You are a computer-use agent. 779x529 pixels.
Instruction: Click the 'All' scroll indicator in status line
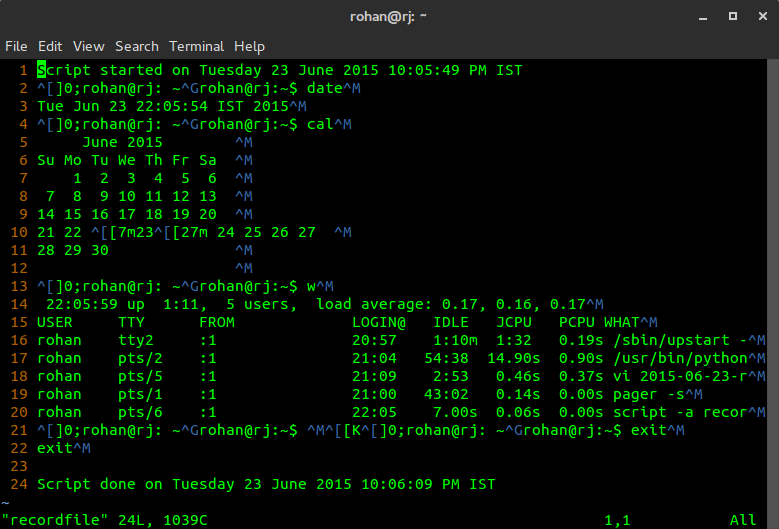click(x=743, y=520)
